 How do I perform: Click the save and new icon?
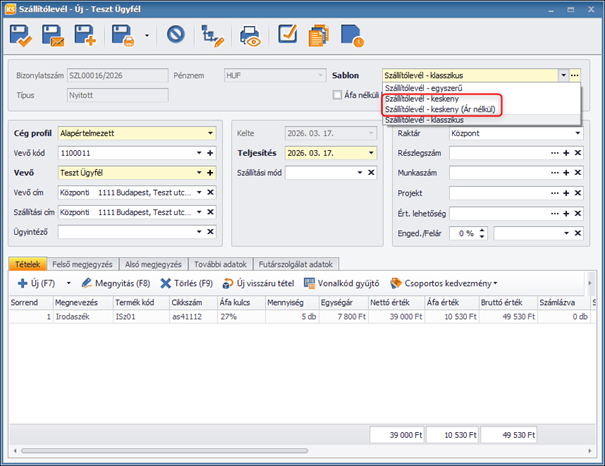[x=85, y=36]
